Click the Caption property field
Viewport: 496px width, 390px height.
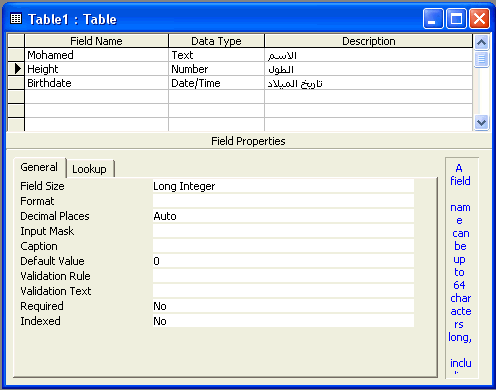283,246
